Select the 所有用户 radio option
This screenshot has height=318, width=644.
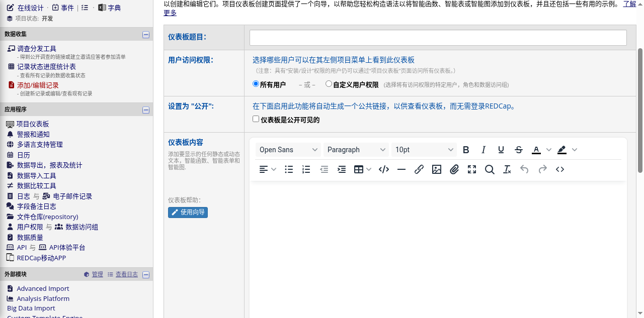256,84
